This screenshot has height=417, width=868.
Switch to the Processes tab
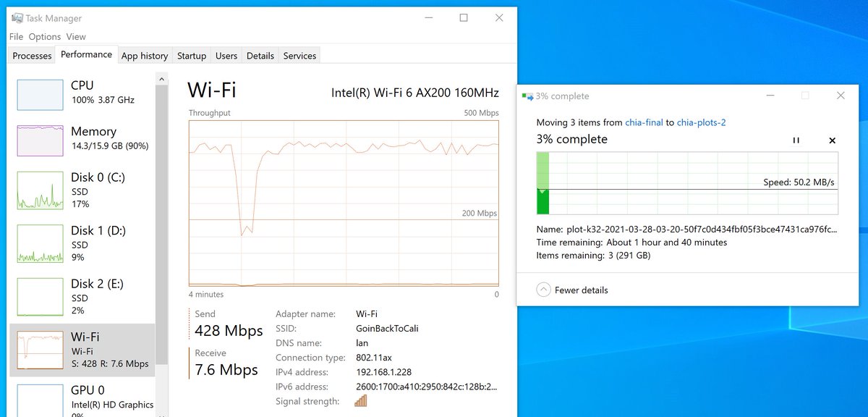[x=33, y=56]
